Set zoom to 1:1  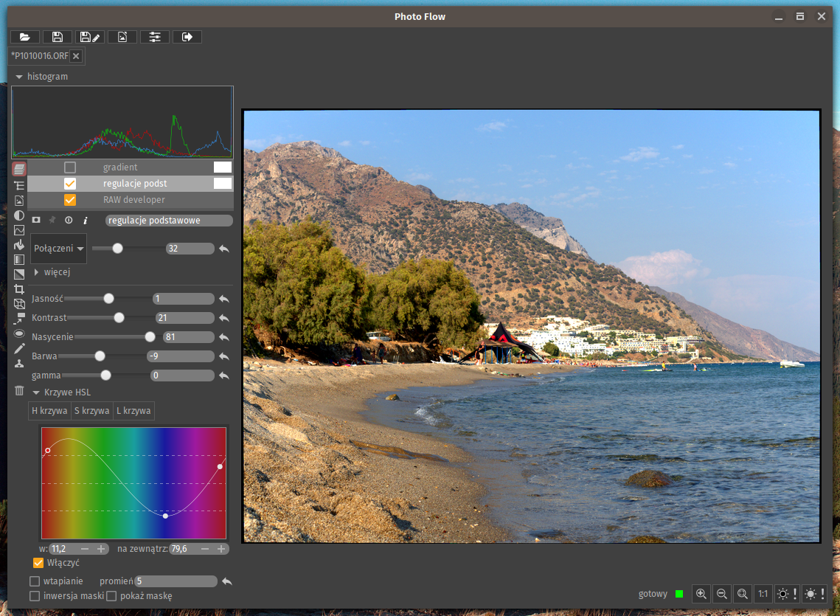pos(763,593)
